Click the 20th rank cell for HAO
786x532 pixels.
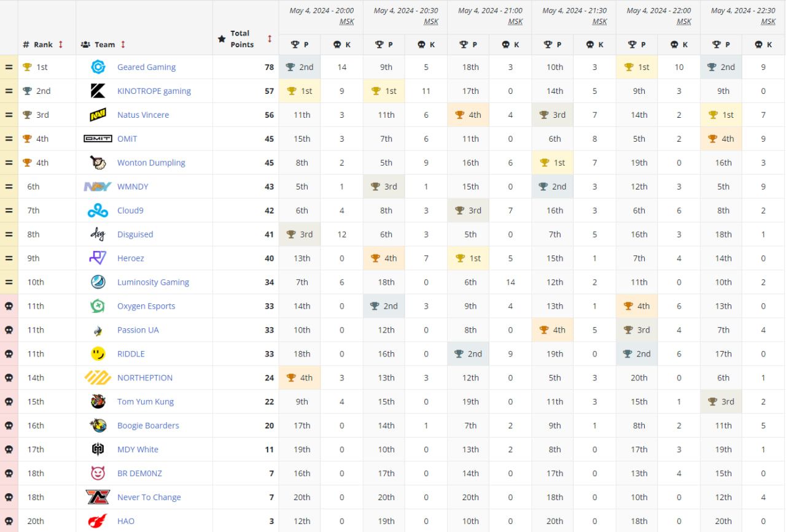pyautogui.click(x=47, y=522)
